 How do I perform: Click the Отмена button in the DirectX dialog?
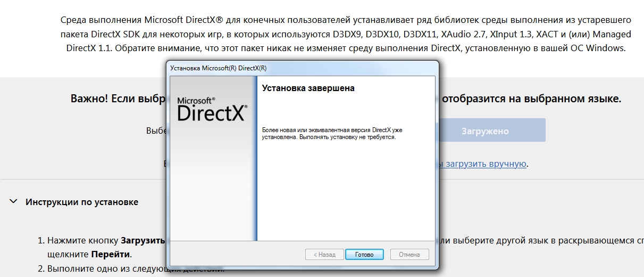click(409, 255)
